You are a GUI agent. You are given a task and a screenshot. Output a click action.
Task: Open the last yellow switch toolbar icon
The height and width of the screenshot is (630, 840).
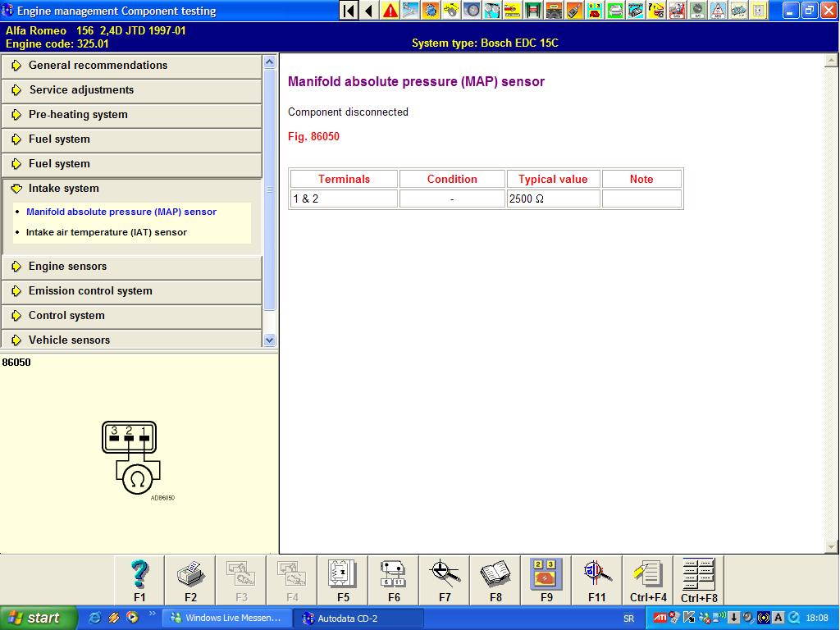coord(759,10)
